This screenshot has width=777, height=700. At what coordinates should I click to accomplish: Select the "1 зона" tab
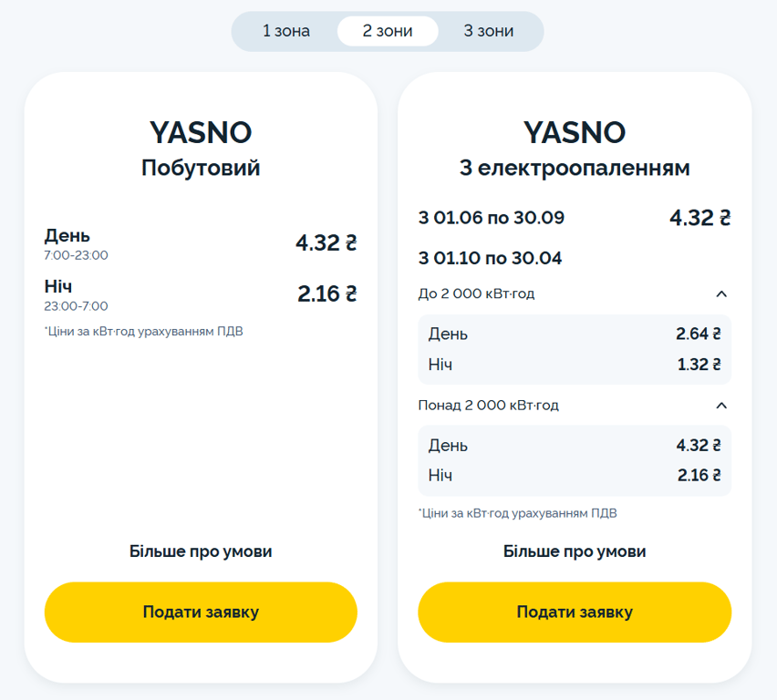(x=286, y=31)
